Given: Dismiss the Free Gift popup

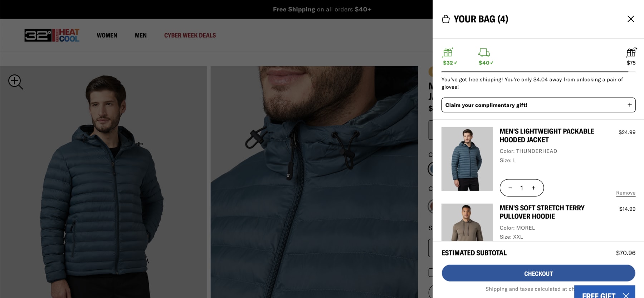Looking at the screenshot, I should click(626, 295).
